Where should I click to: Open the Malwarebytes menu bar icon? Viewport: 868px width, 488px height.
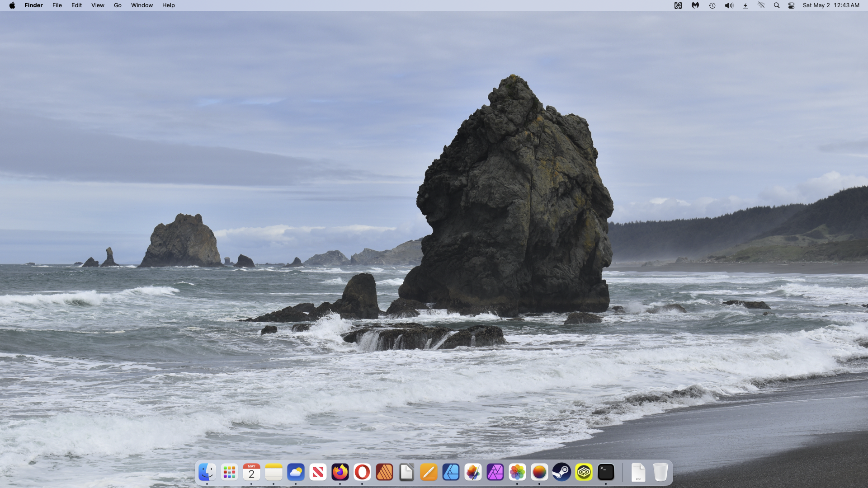(695, 5)
